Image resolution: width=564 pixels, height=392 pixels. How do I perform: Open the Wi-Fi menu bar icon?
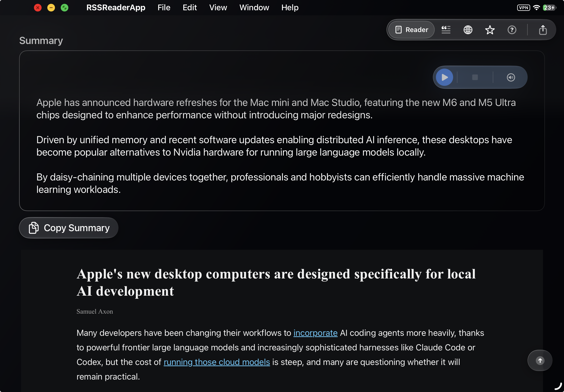pos(537,8)
